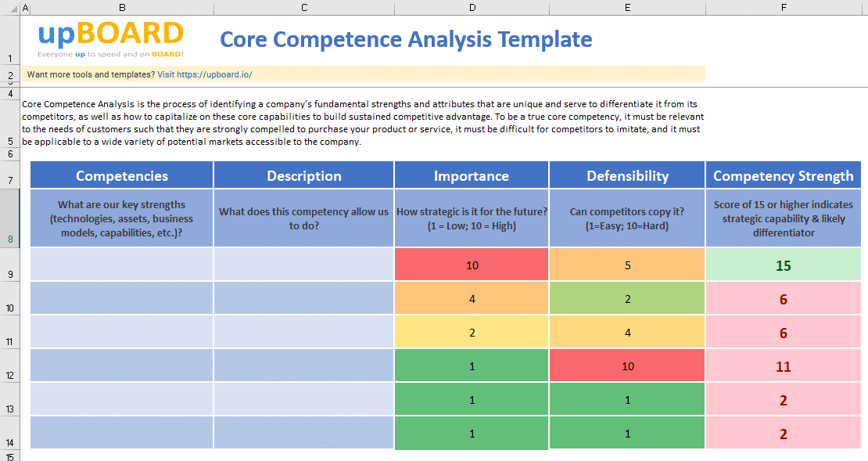Screen dimensions: 868x461
Task: Click the Competency Strength header cell
Action: 783,175
